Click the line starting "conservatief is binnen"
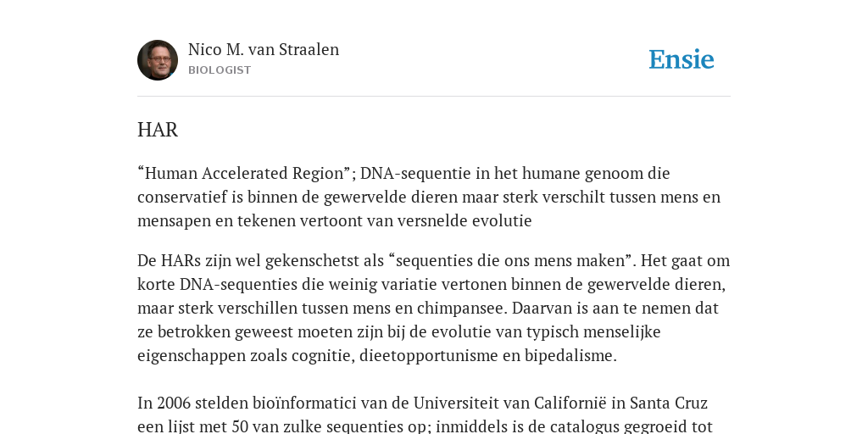Viewport: 868px width, 434px height. [x=429, y=197]
